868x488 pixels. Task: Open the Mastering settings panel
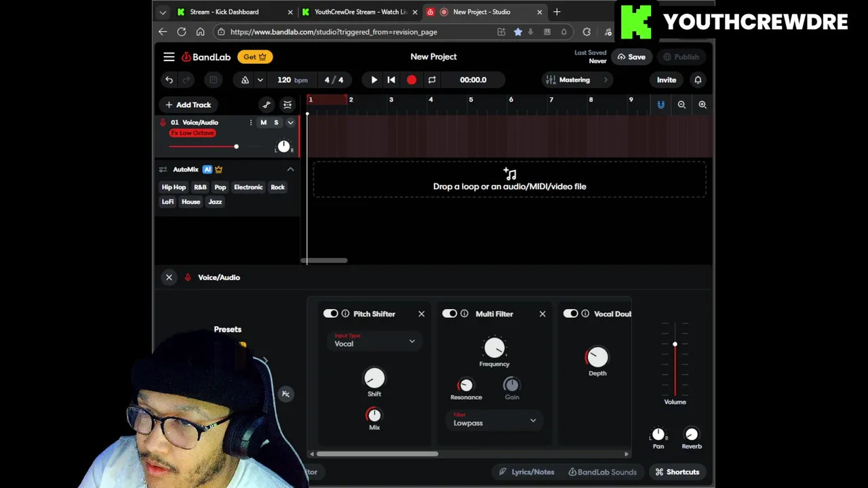[576, 80]
